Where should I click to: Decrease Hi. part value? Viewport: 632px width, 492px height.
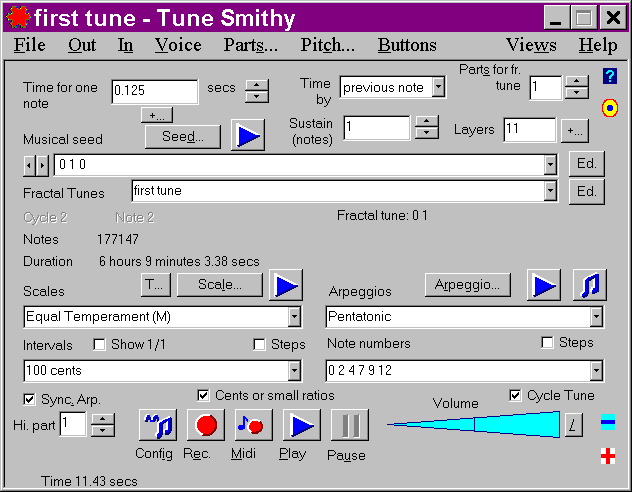[103, 430]
